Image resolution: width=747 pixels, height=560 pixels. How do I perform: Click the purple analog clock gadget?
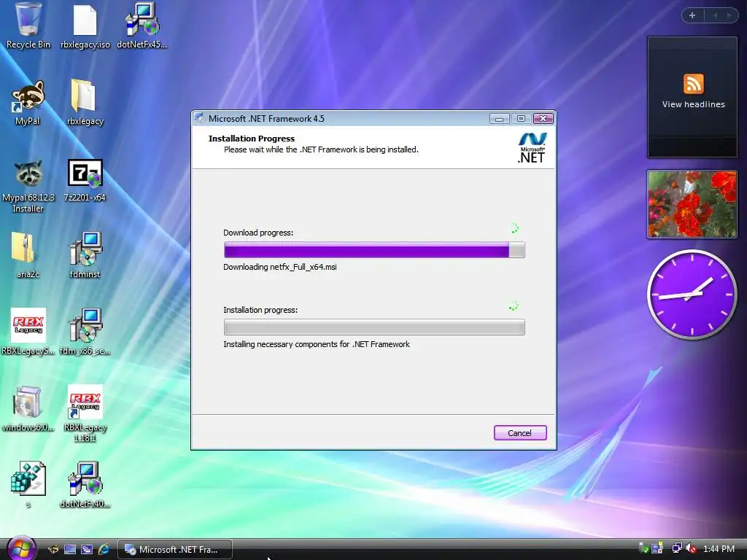[692, 295]
